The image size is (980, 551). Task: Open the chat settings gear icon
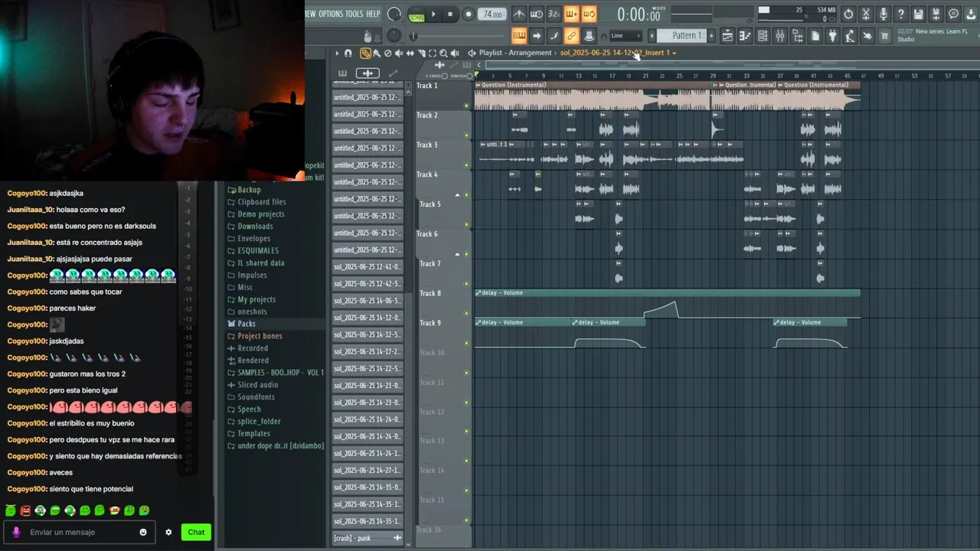[x=168, y=532]
